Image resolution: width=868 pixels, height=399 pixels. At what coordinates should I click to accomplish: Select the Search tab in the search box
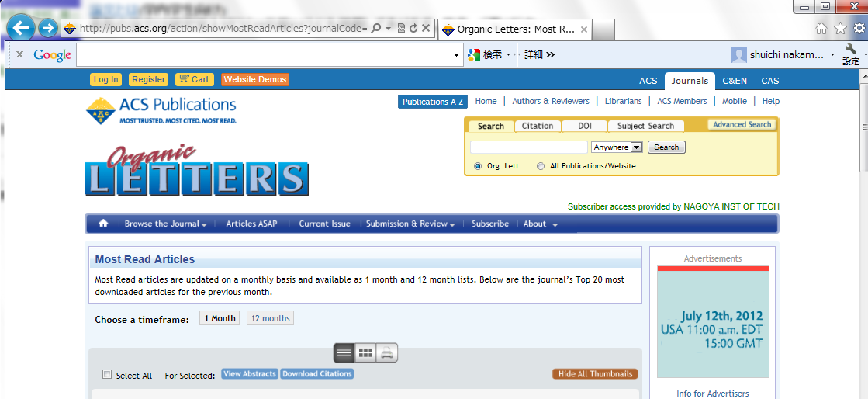click(x=491, y=127)
